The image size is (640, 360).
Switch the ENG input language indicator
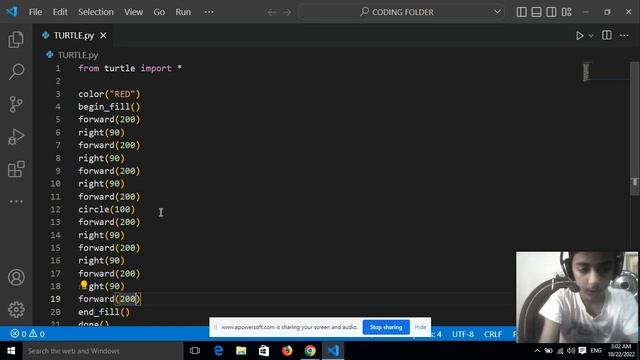[596, 351]
